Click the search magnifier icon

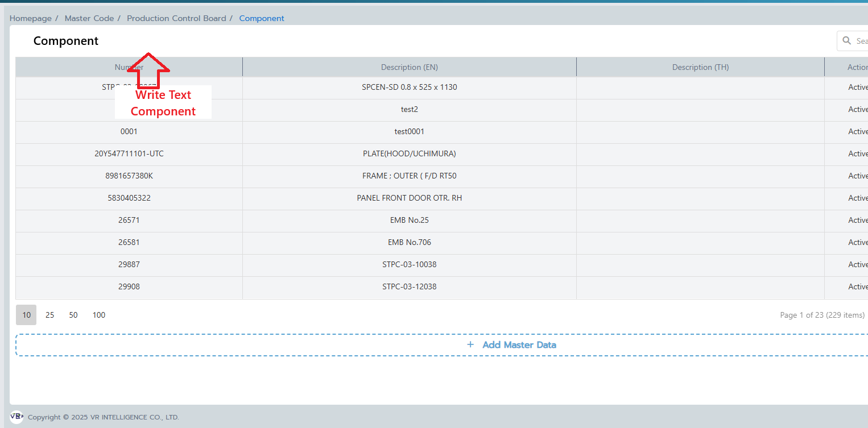pyautogui.click(x=847, y=41)
